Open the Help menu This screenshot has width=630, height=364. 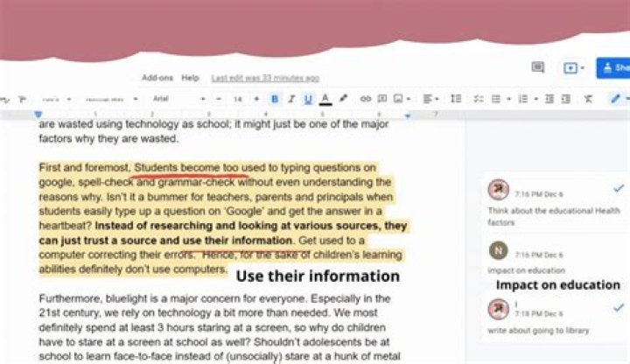pyautogui.click(x=190, y=78)
